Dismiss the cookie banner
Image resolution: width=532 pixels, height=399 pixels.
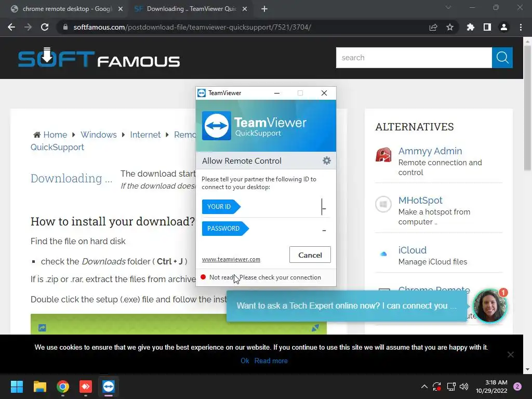510,354
